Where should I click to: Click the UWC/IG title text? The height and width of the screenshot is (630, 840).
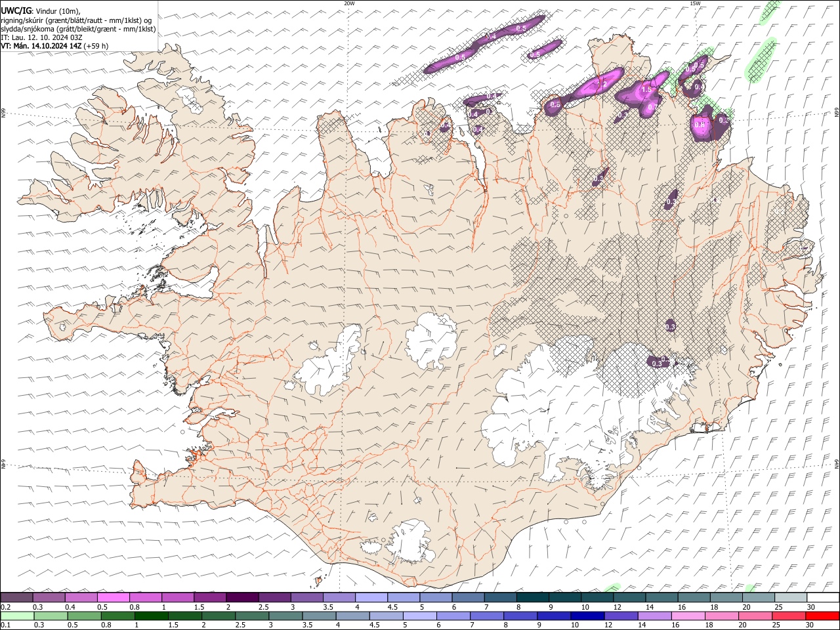(16, 11)
